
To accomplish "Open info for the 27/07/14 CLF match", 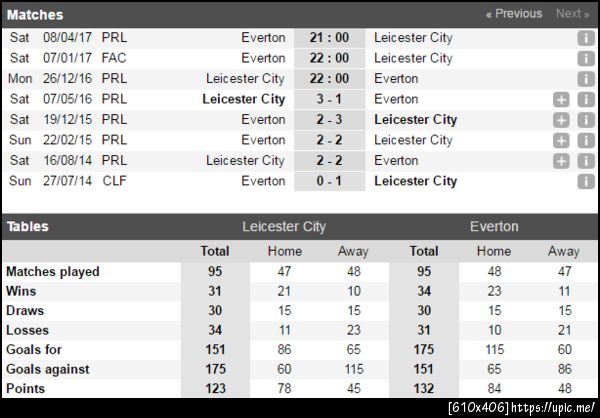I will tap(586, 181).
